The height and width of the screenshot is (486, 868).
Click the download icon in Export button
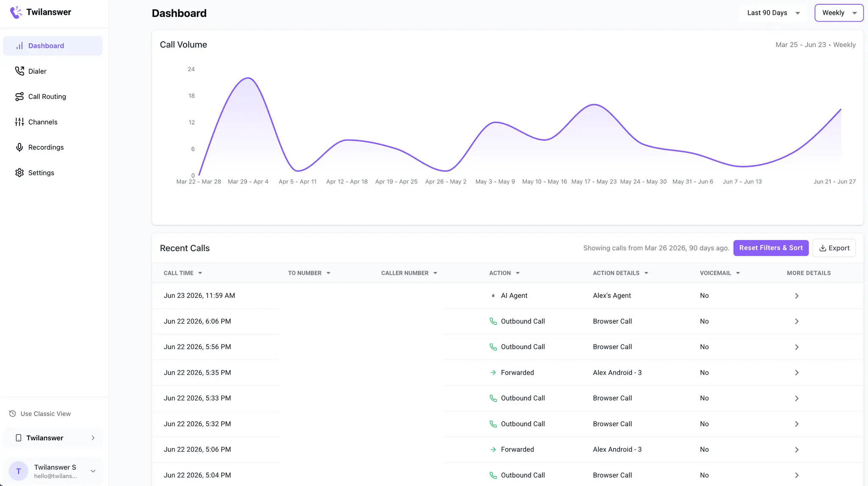823,248
